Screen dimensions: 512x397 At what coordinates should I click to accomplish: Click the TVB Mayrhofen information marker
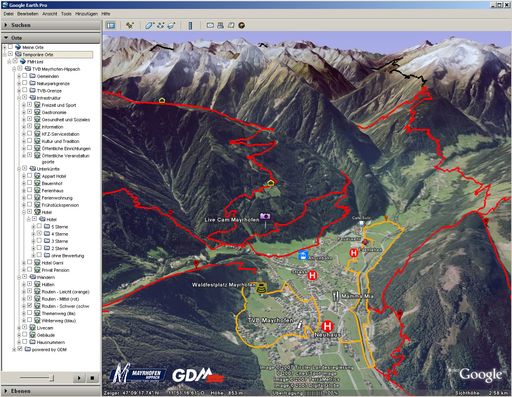300,324
